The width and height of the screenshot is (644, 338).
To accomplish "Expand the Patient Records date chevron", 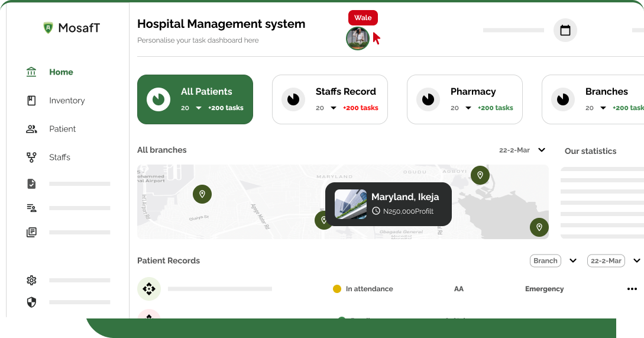I will 636,260.
